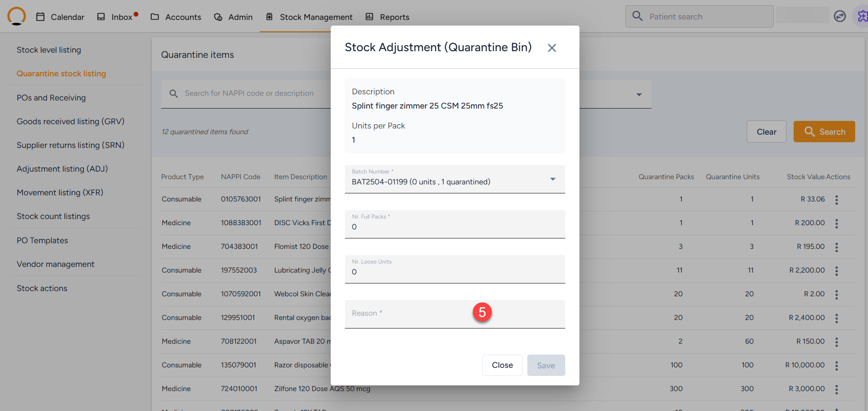Screen dimensions: 868x411
Task: Click the sync status icon in header
Action: [840, 16]
